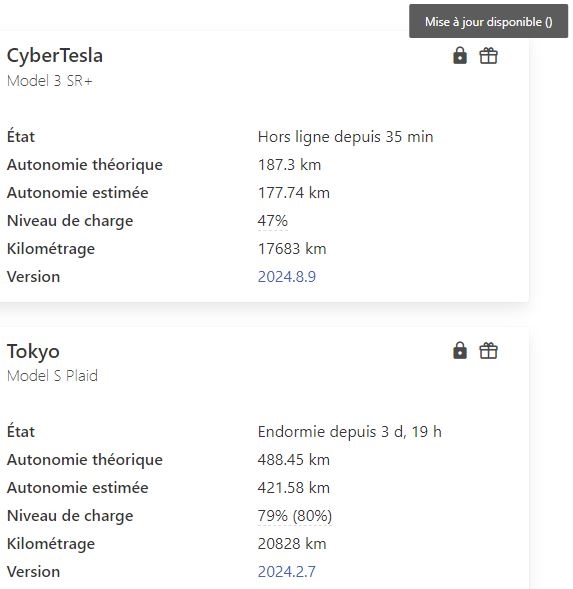Click the gift update icon on Tokyo card
This screenshot has height=589, width=573.
[488, 351]
